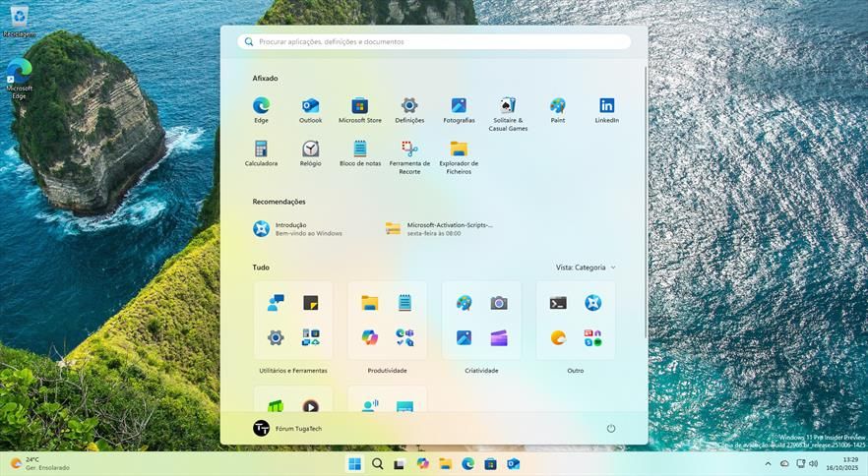Open the blue star icon in the Outro group
This screenshot has width=868, height=476.
(592, 303)
